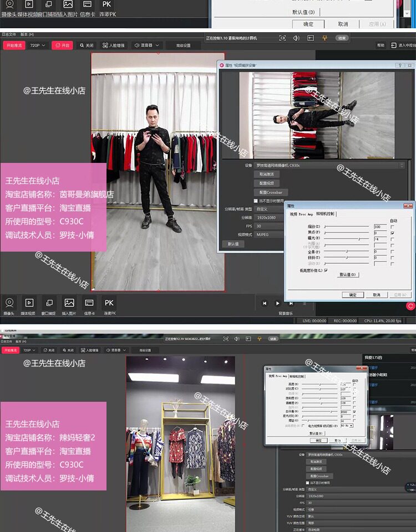Click 默认值(D) in upper camera control dialog
The width and height of the screenshot is (416, 532).
pyautogui.click(x=347, y=274)
